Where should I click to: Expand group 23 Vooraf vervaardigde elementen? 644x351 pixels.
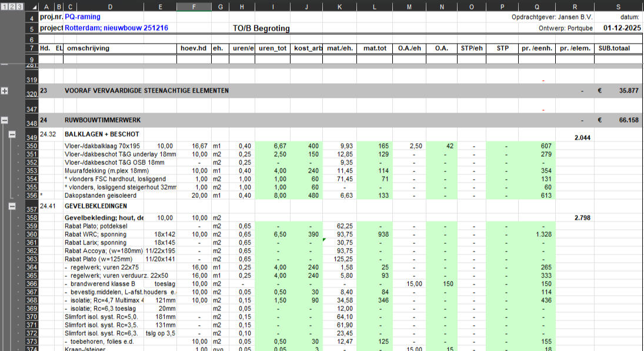tap(5, 91)
